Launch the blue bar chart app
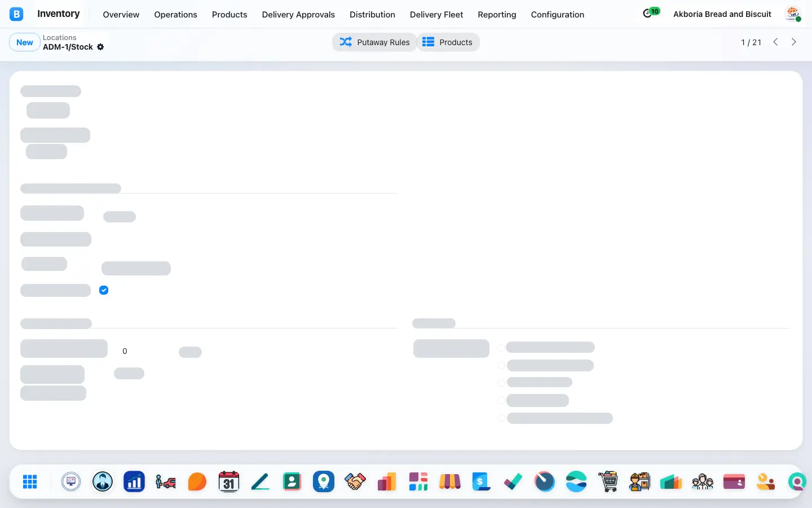The height and width of the screenshot is (508, 812). [x=134, y=481]
